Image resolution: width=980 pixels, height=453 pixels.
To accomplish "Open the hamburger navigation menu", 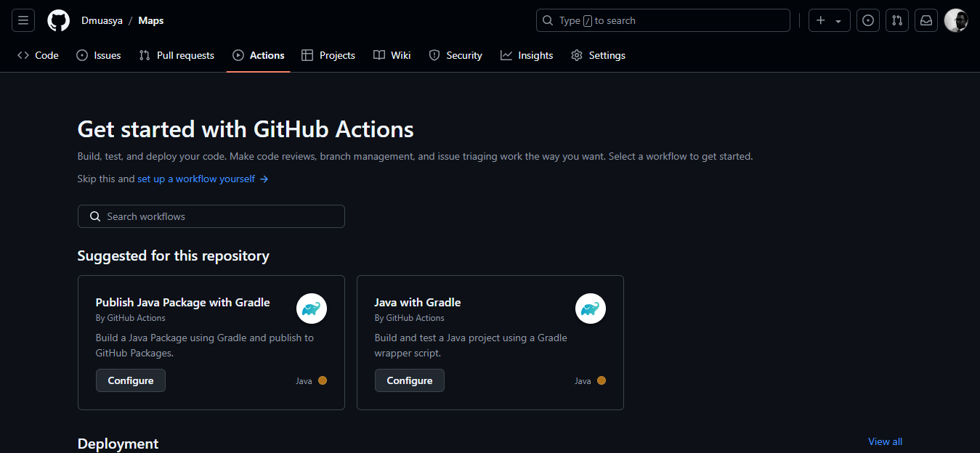I will click(23, 20).
